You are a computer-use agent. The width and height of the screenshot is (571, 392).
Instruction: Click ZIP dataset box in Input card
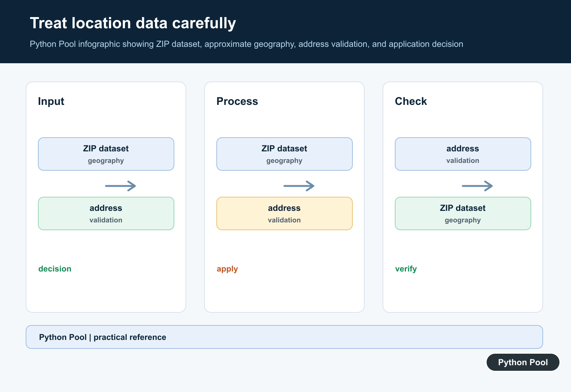point(106,154)
